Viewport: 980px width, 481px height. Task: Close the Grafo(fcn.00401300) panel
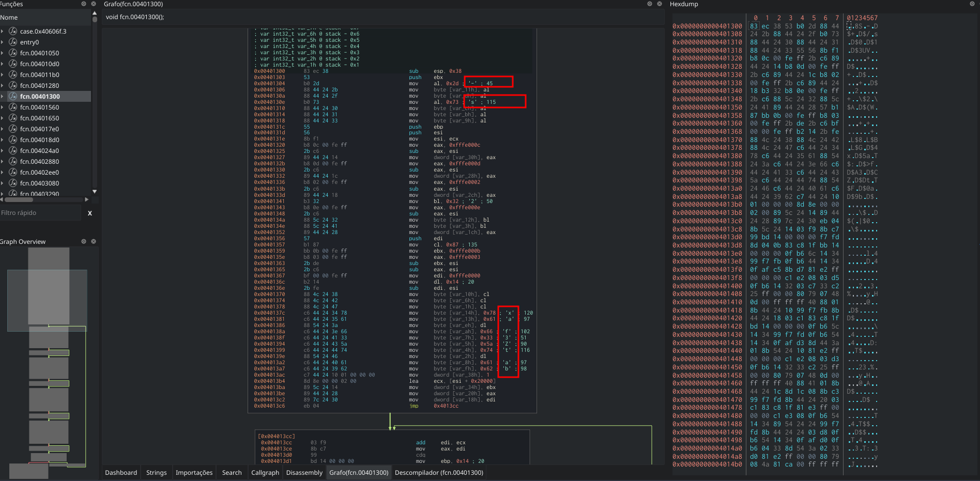point(660,4)
